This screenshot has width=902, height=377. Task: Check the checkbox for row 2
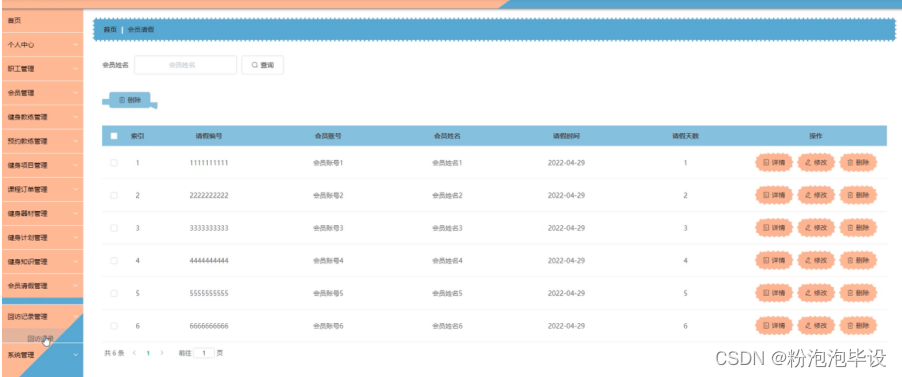tap(114, 196)
